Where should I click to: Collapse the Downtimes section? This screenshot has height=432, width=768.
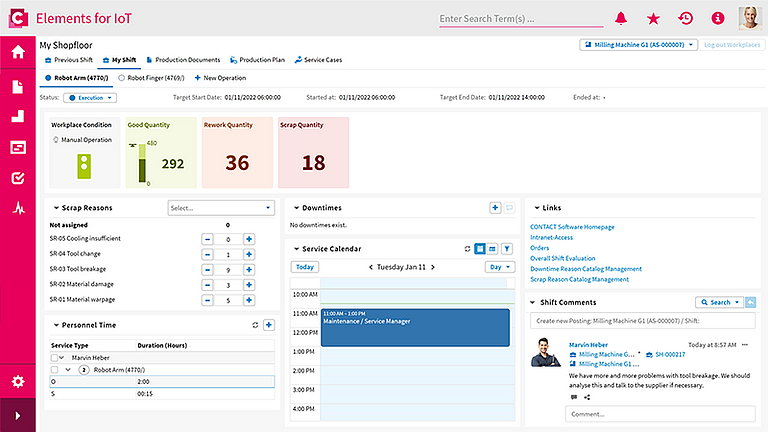(296, 208)
